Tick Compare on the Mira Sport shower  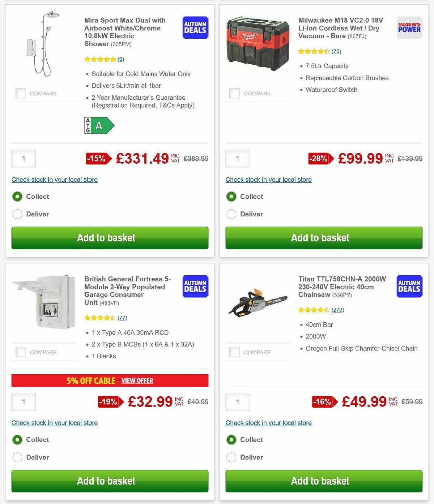click(x=21, y=93)
